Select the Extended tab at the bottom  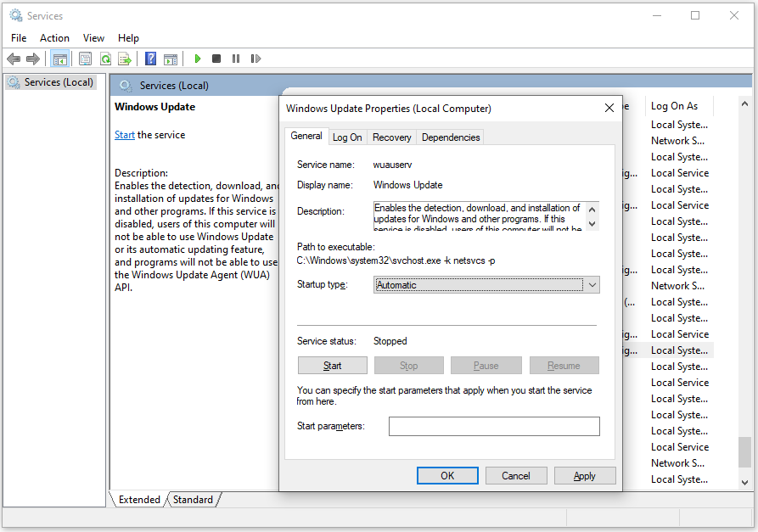[x=139, y=500]
